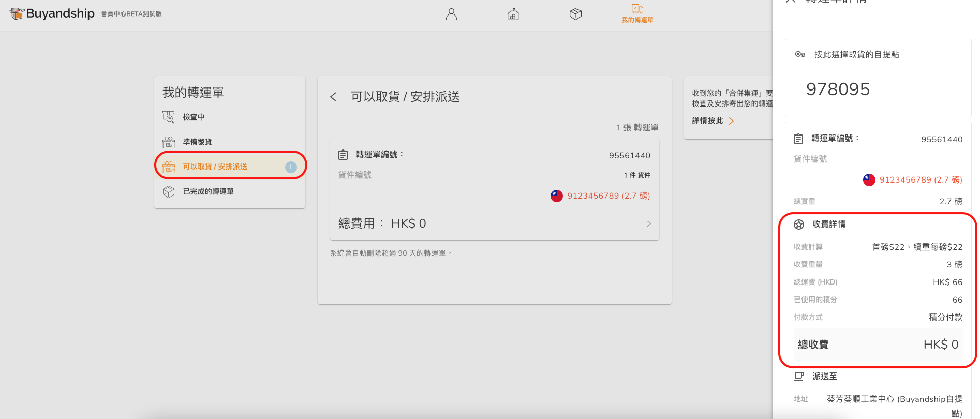Image resolution: width=980 pixels, height=419 pixels.
Task: Click 詳情按此 link
Action: point(707,121)
